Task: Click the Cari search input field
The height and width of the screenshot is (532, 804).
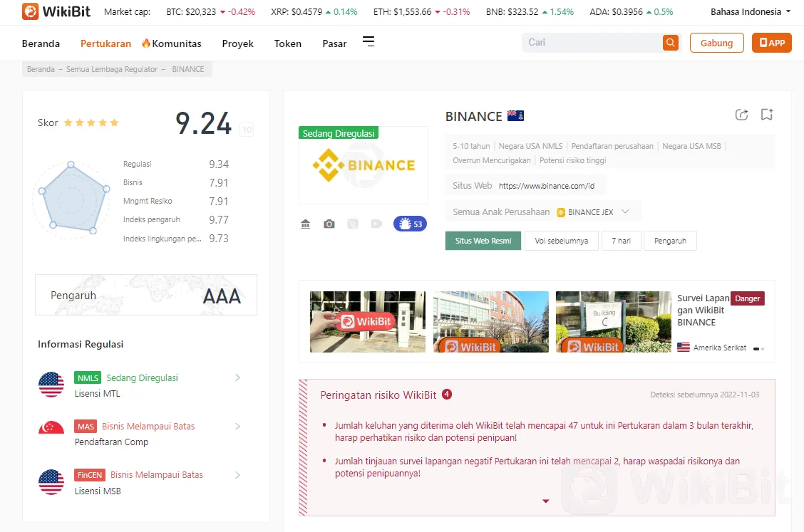Action: 592,43
